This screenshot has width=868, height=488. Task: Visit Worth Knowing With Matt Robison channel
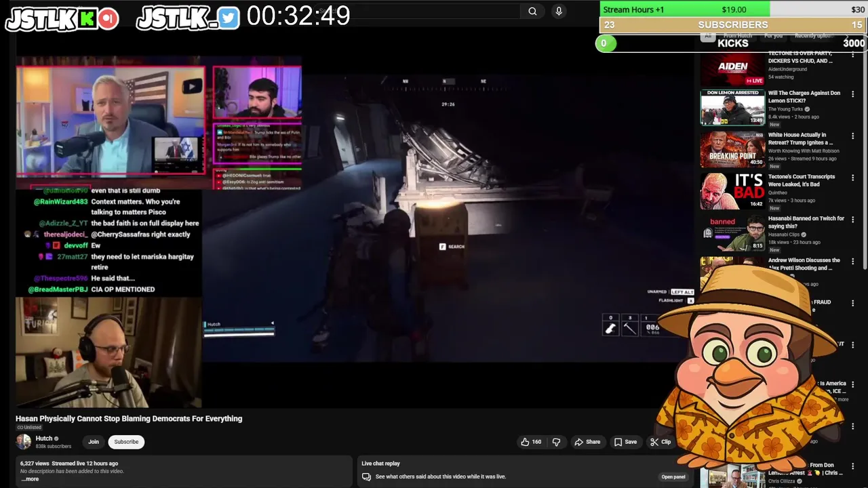click(x=804, y=151)
